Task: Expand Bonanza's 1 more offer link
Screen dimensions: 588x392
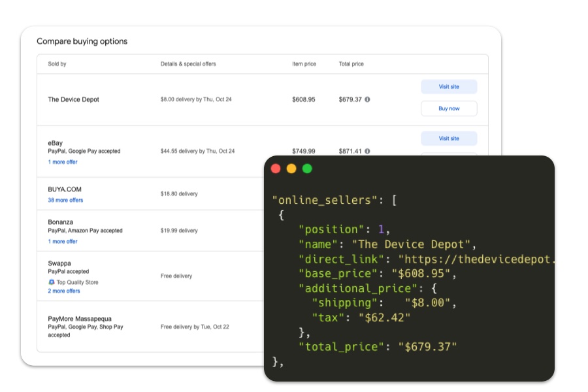Action: [x=63, y=241]
